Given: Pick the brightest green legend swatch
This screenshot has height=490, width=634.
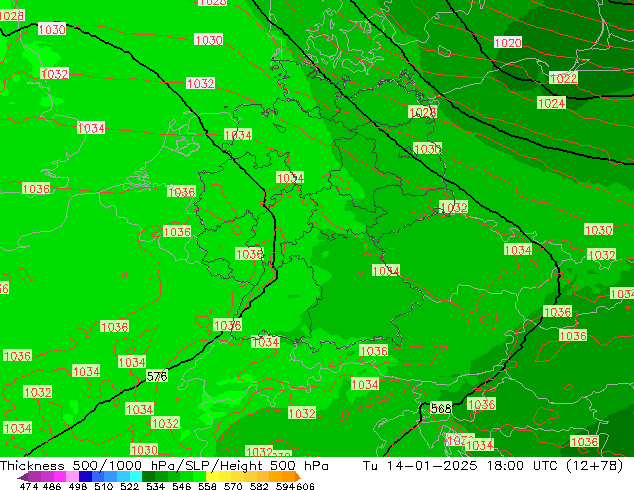Looking at the screenshot, I should pyautogui.click(x=199, y=476).
